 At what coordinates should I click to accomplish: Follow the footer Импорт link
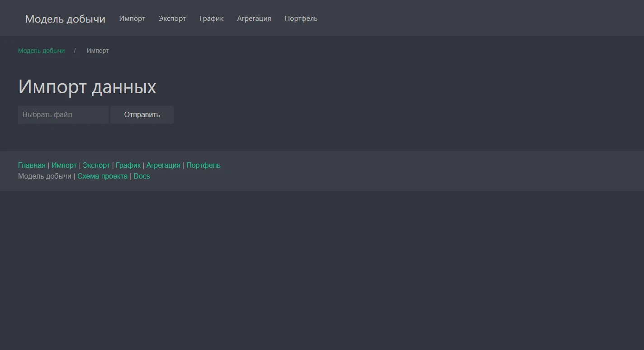(64, 166)
